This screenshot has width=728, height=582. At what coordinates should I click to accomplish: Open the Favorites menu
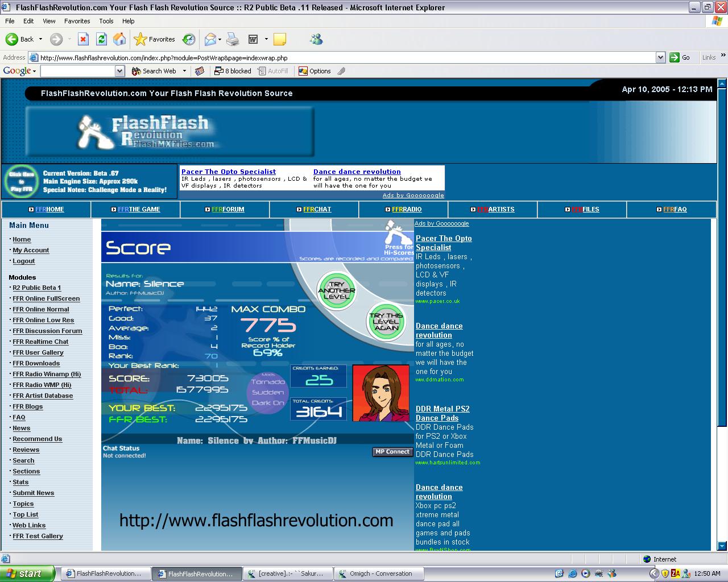(77, 21)
